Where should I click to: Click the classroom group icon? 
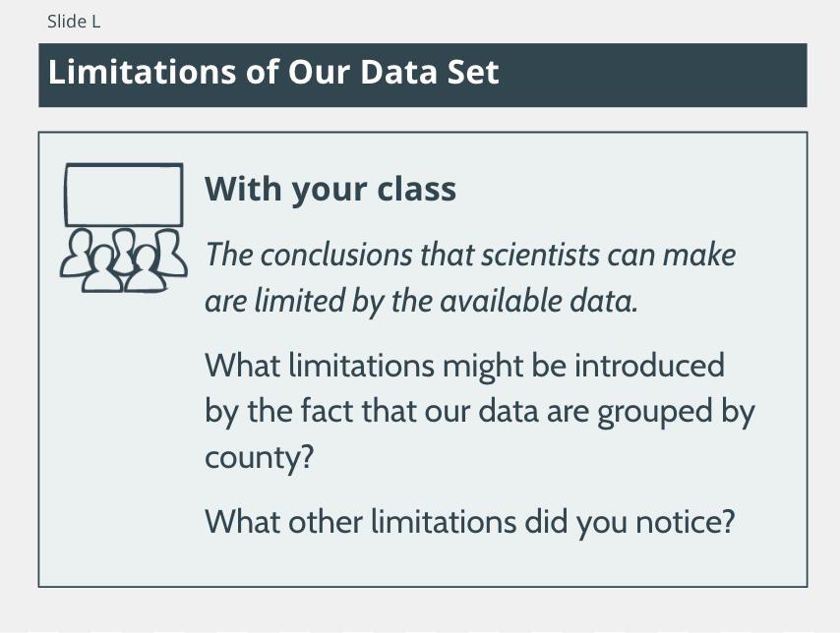point(124,228)
